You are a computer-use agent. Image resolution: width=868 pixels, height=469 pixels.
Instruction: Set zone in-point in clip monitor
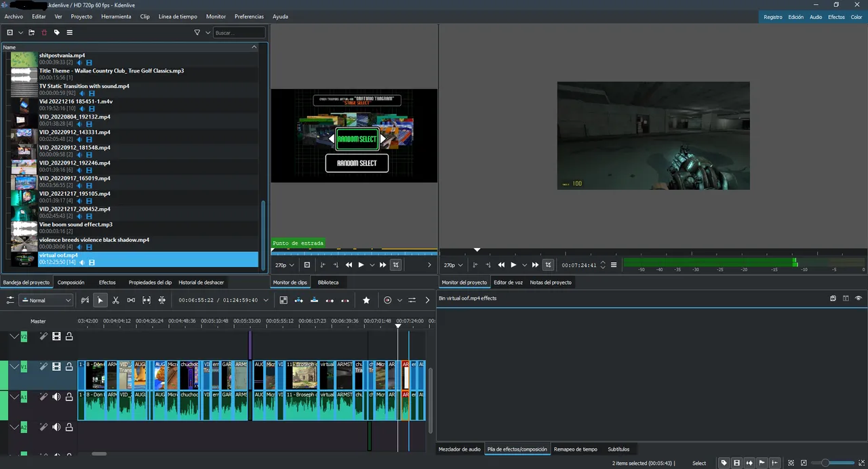323,265
